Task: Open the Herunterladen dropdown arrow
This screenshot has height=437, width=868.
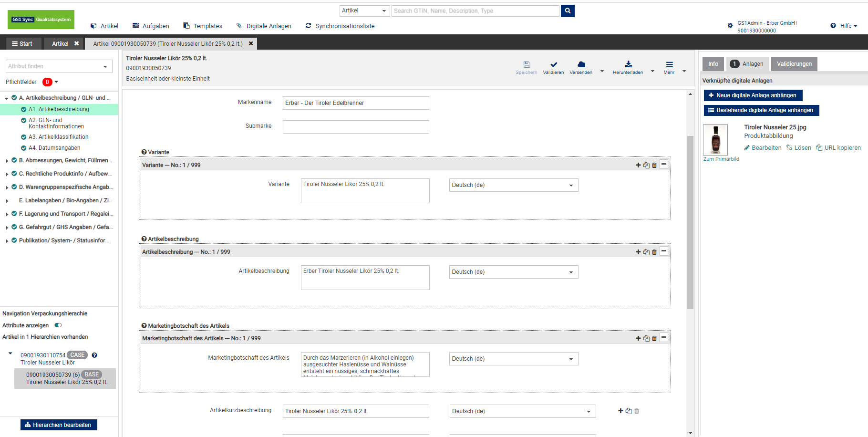Action: (652, 71)
